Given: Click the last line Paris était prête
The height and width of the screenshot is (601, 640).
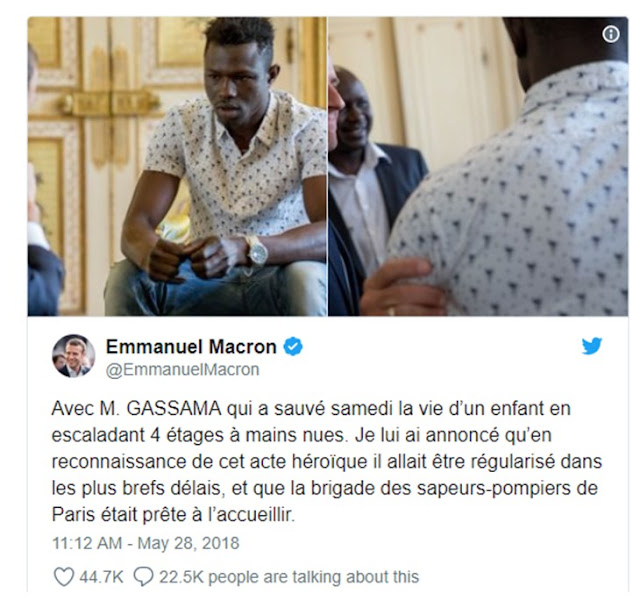Looking at the screenshot, I should pyautogui.click(x=173, y=515).
